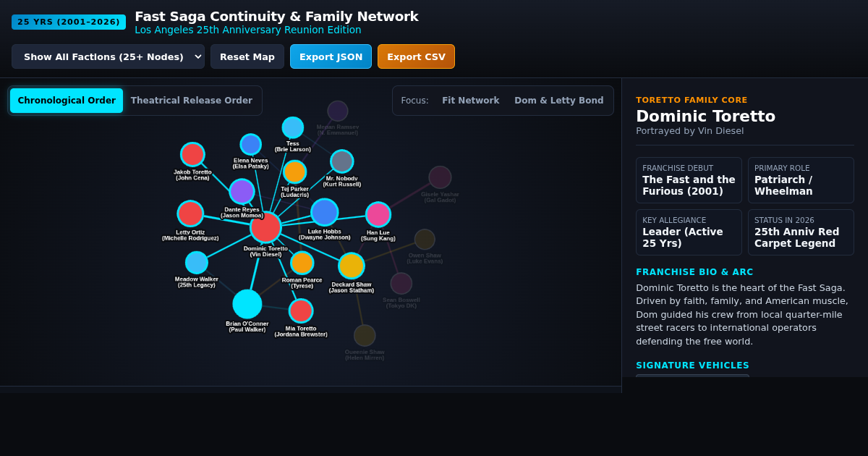Focus on the Dom & Letty Bond
The height and width of the screenshot is (456, 868).
pos(559,101)
